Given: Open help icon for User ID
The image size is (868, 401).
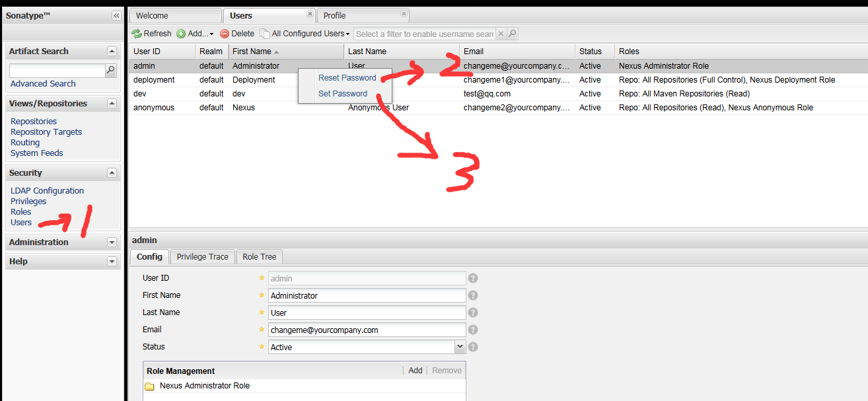Looking at the screenshot, I should [x=473, y=279].
